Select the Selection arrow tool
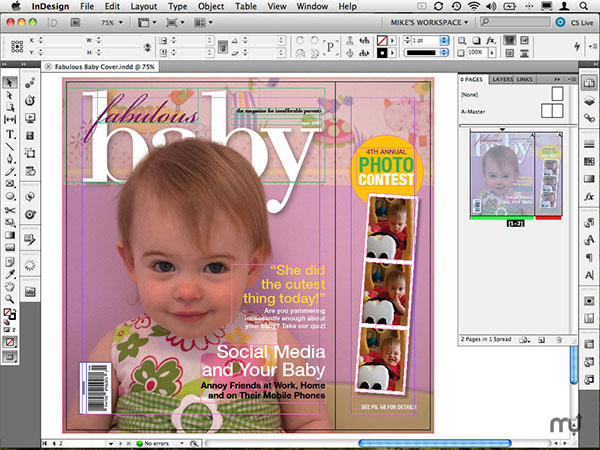600x450 pixels. point(11,82)
